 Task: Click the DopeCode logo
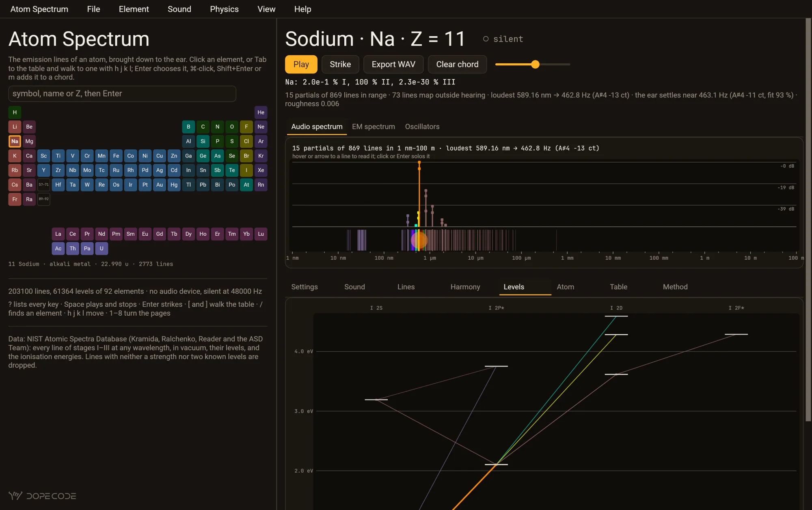[42, 496]
